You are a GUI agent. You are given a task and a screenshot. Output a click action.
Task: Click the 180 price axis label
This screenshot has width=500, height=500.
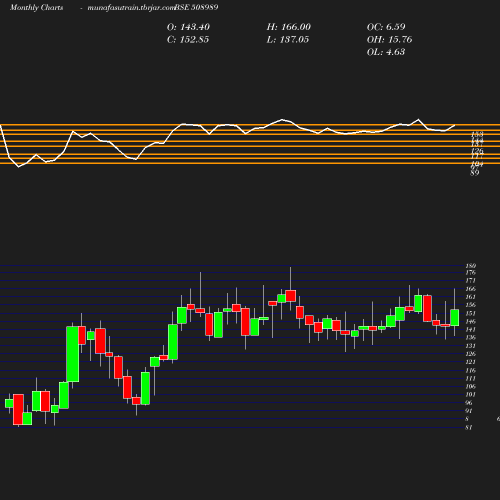click(x=470, y=266)
